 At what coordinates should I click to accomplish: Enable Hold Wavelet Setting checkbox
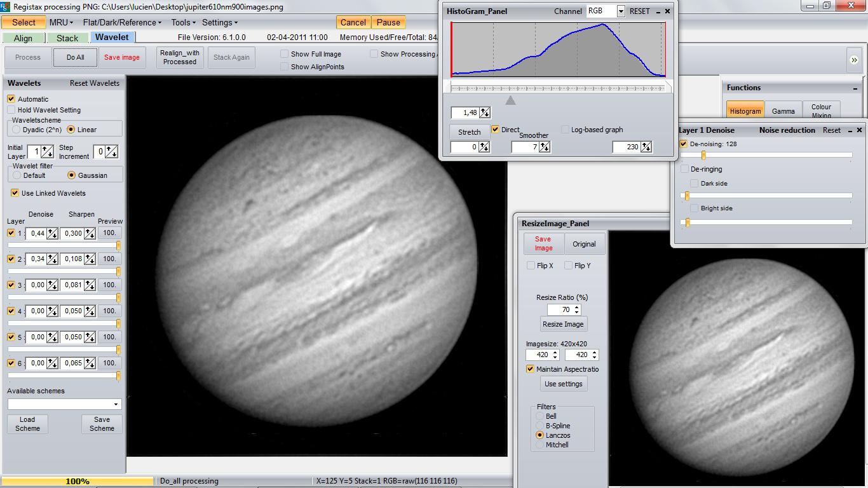11,110
